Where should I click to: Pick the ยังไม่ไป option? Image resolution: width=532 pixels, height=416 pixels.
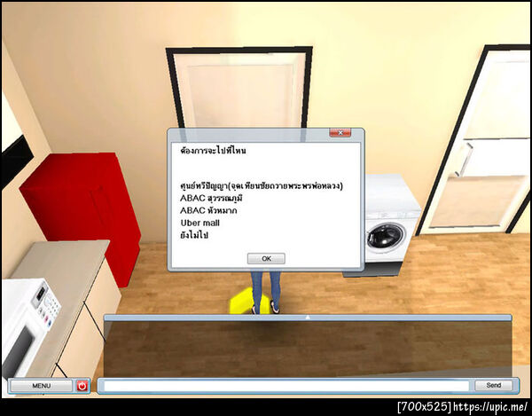(x=193, y=235)
